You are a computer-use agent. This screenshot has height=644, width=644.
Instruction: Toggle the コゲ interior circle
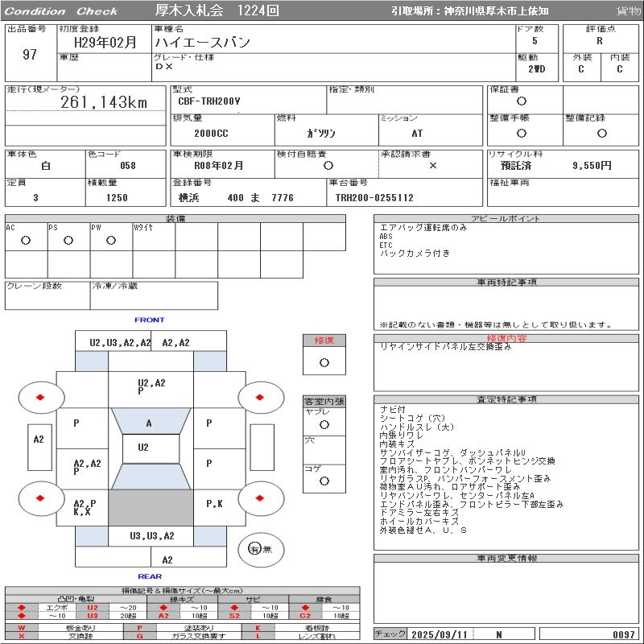(x=324, y=481)
